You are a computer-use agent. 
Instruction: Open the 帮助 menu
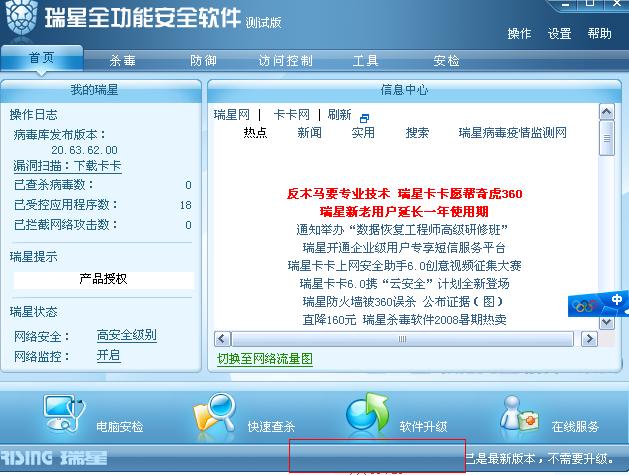coord(599,33)
